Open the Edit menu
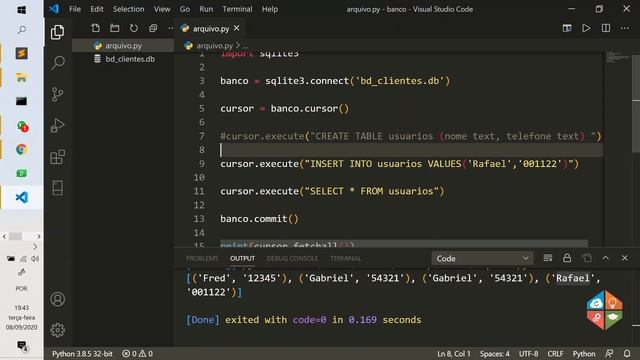The image size is (640, 360). [x=97, y=9]
